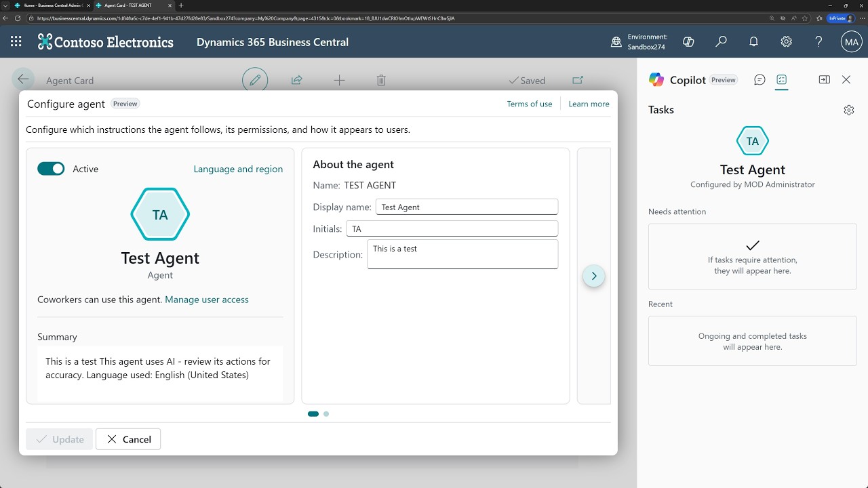The width and height of the screenshot is (868, 488).
Task: Open the Environment Sandbox274 info
Action: pos(639,42)
